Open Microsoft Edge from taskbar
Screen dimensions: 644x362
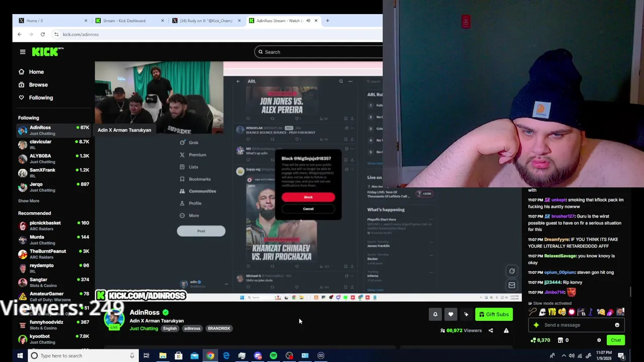[226, 355]
